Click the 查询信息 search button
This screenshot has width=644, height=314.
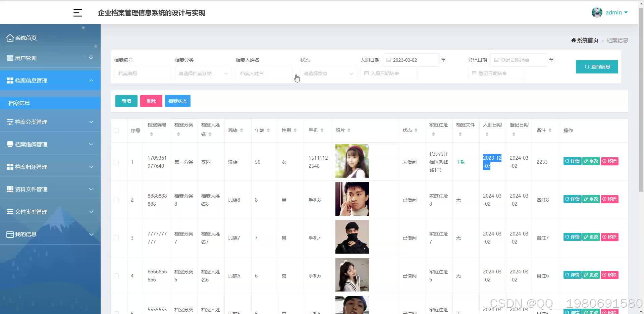click(x=597, y=67)
